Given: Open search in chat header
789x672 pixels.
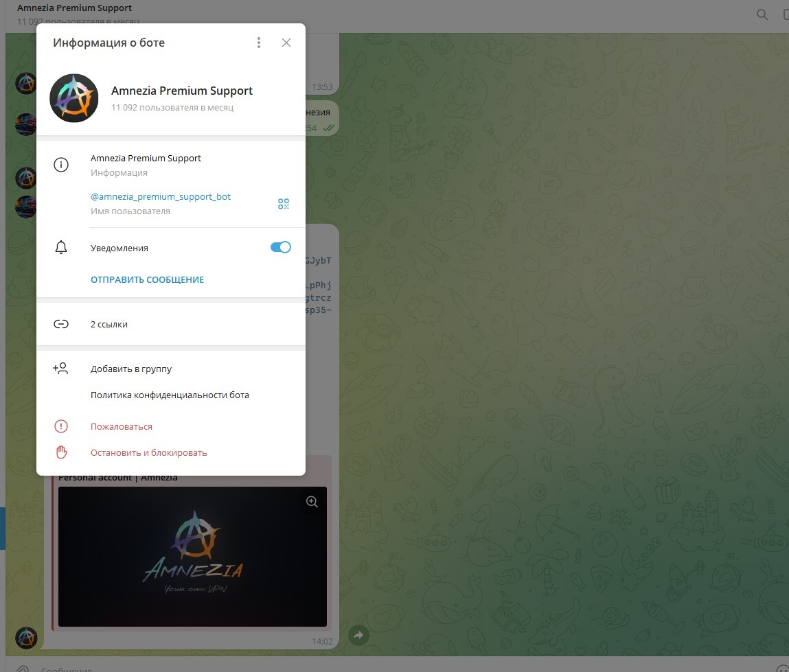Looking at the screenshot, I should pyautogui.click(x=762, y=14).
